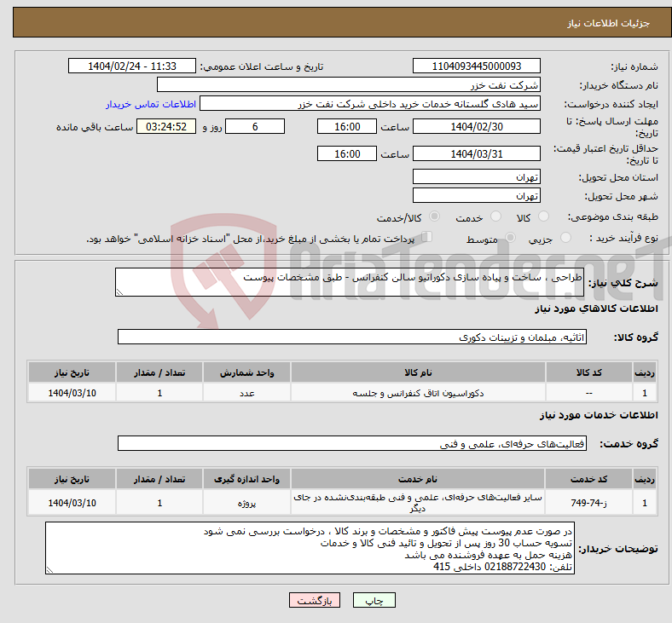
Task: Click the general description text area
Action: click(350, 282)
